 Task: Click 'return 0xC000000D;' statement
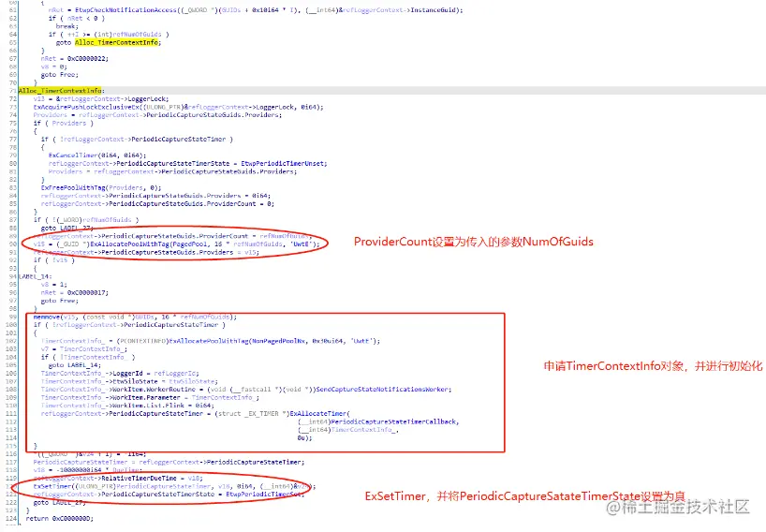60,519
